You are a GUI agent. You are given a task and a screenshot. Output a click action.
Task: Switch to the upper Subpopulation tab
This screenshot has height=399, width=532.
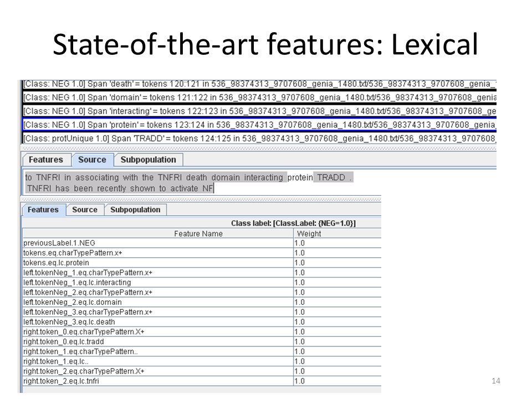click(149, 160)
